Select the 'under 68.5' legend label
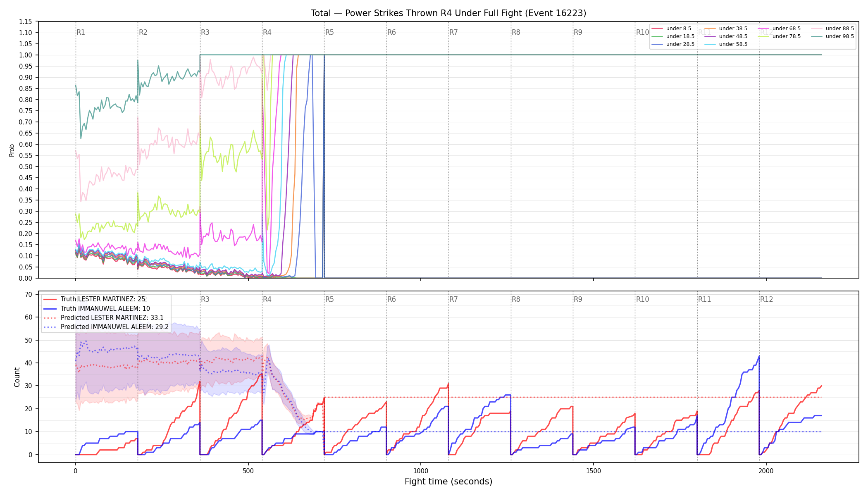This screenshot has width=868, height=496. click(x=787, y=29)
